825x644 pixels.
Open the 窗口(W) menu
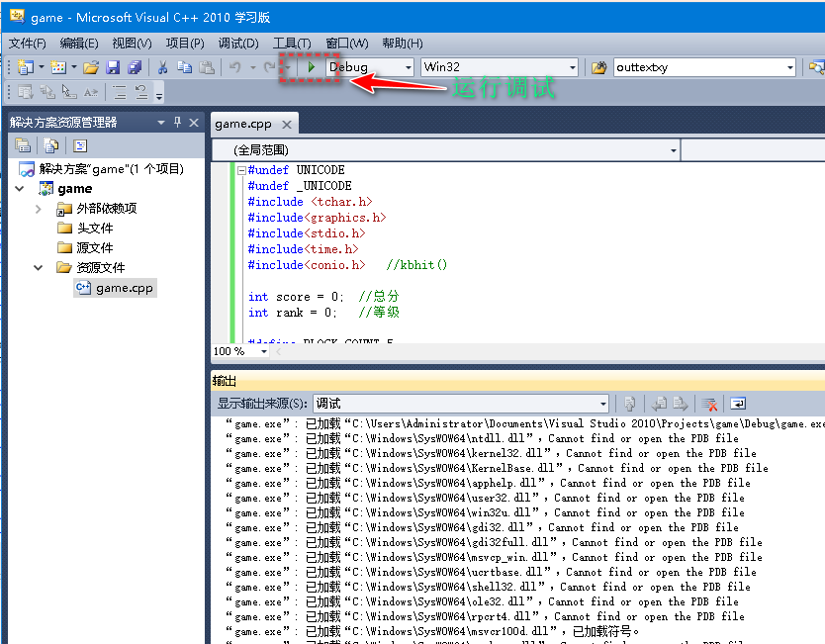346,44
